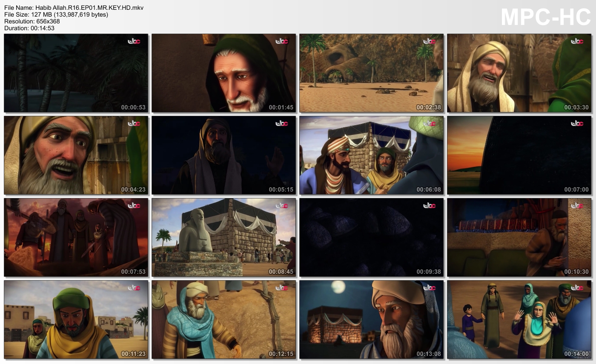Select the dark rocks thumbnail at 00:09:38
This screenshot has height=364, width=596.
(x=372, y=238)
